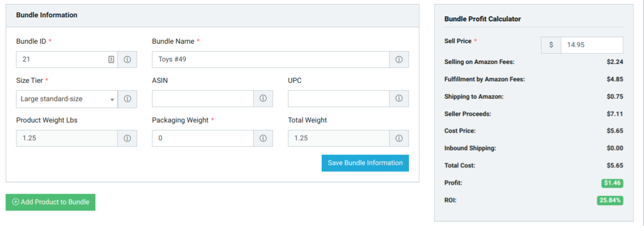Click info icon beside Product Weight Lbs
This screenshot has width=644, height=226.
127,139
